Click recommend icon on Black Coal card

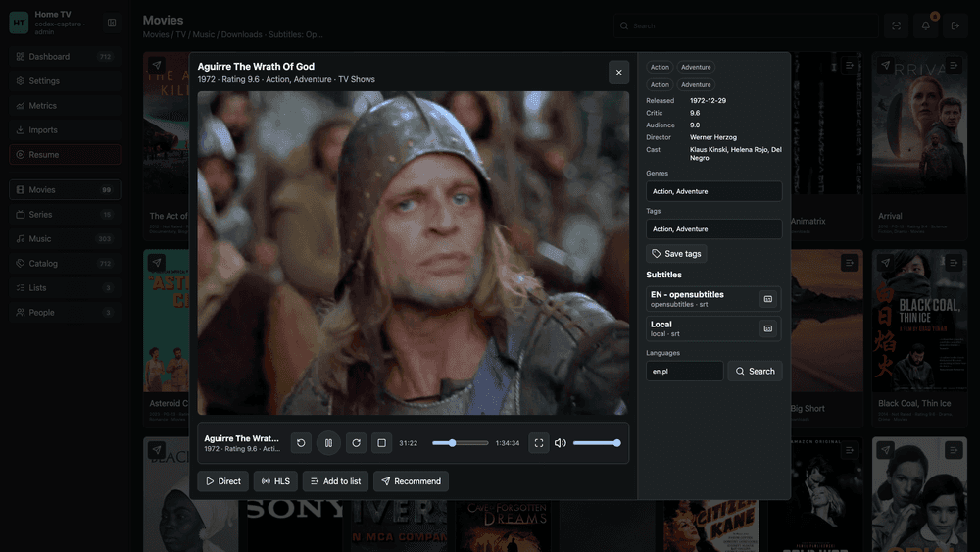click(x=886, y=263)
